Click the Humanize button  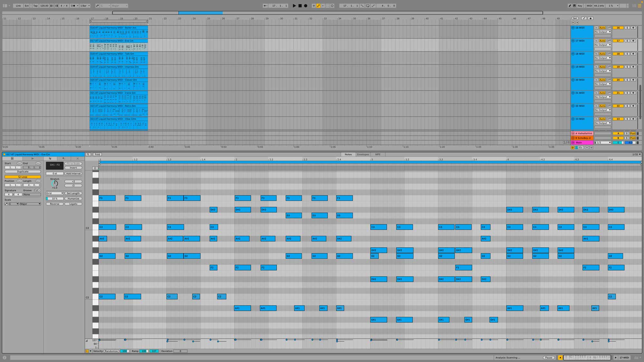pos(73,199)
